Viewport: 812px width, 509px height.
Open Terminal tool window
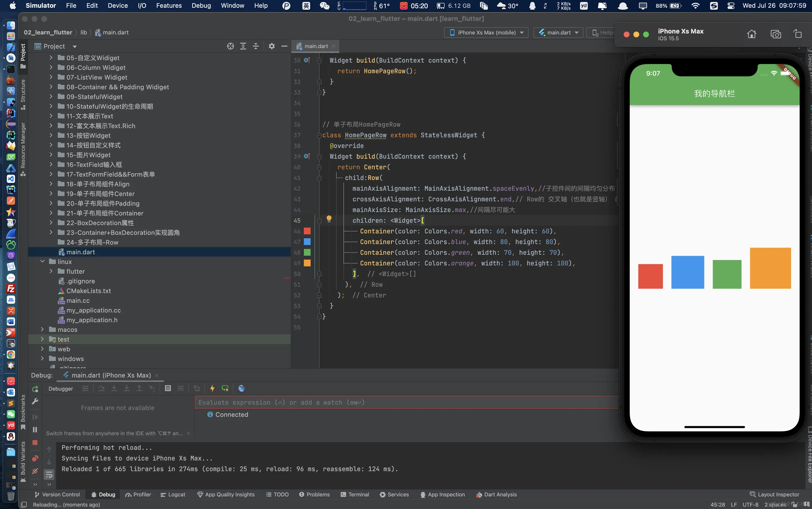[355, 495]
